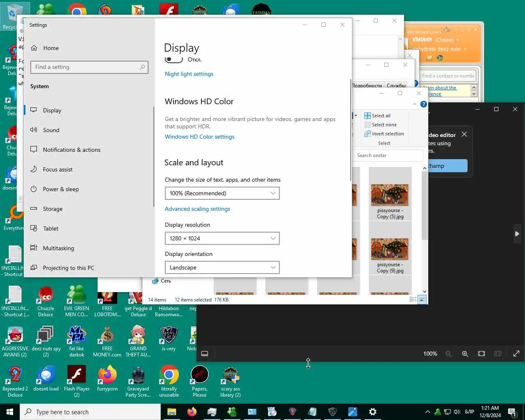This screenshot has width=525, height=420.
Task: Open Home in the Settings sidebar
Action: (45, 48)
